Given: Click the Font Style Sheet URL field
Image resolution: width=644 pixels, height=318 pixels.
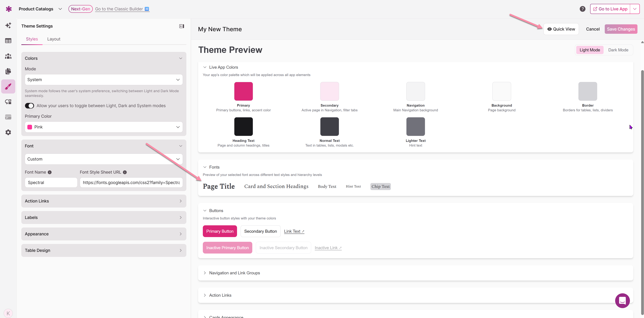Looking at the screenshot, I should pos(131,182).
